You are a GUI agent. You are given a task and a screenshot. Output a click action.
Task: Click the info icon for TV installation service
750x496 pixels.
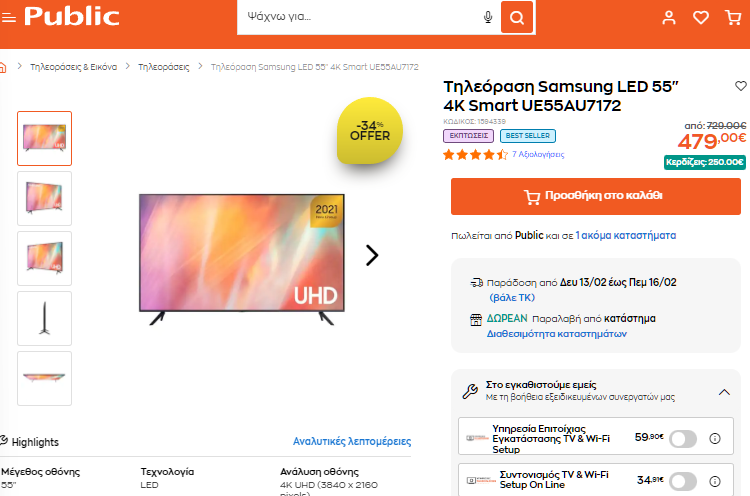(715, 438)
